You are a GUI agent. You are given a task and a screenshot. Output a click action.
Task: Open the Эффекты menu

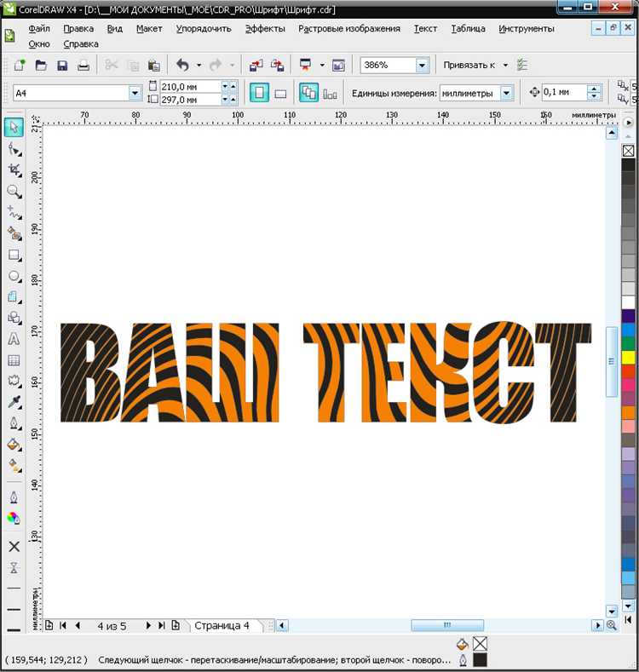coord(265,28)
